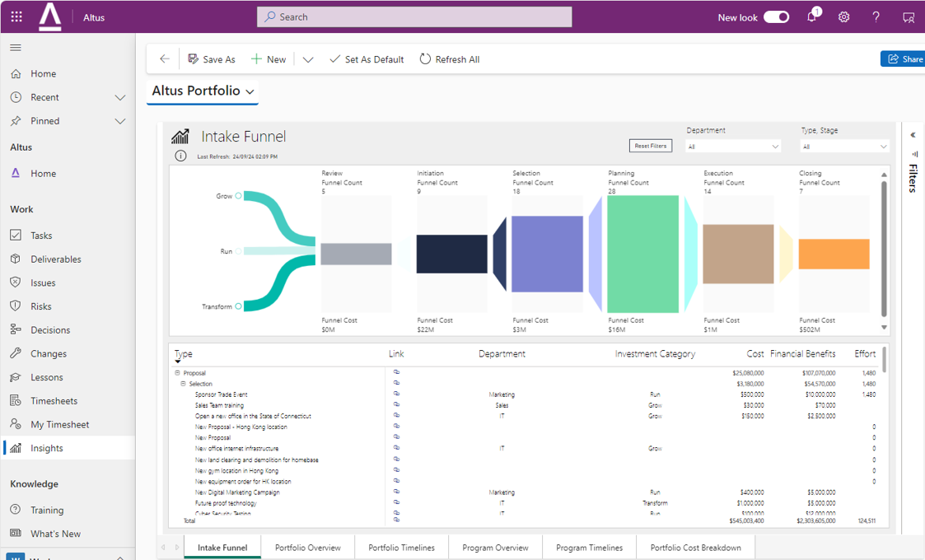The width and height of the screenshot is (925, 560).
Task: Collapse the Selection group row
Action: click(184, 384)
